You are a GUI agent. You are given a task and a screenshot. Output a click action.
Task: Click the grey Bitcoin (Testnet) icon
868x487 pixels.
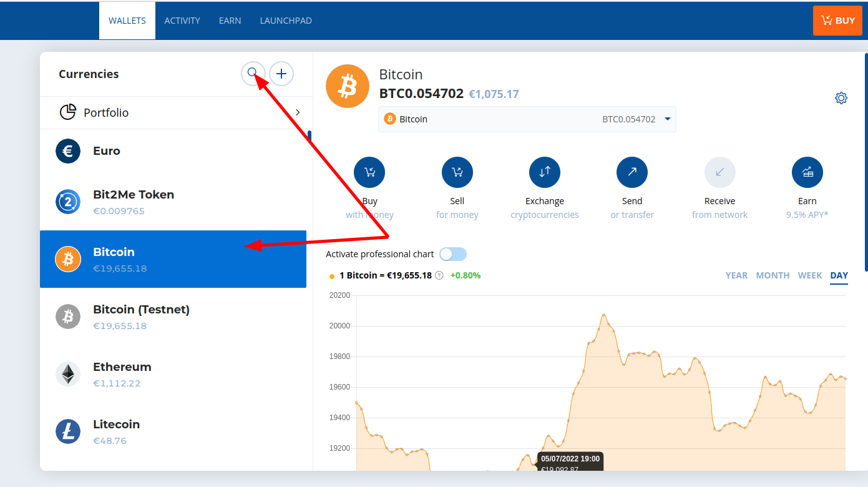pyautogui.click(x=68, y=317)
